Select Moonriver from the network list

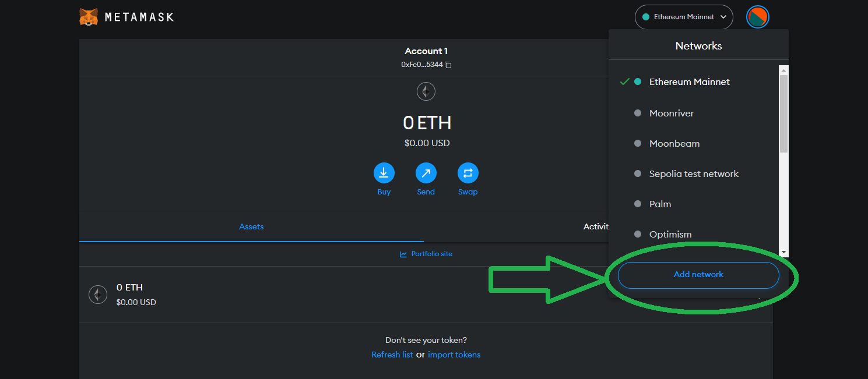point(671,113)
